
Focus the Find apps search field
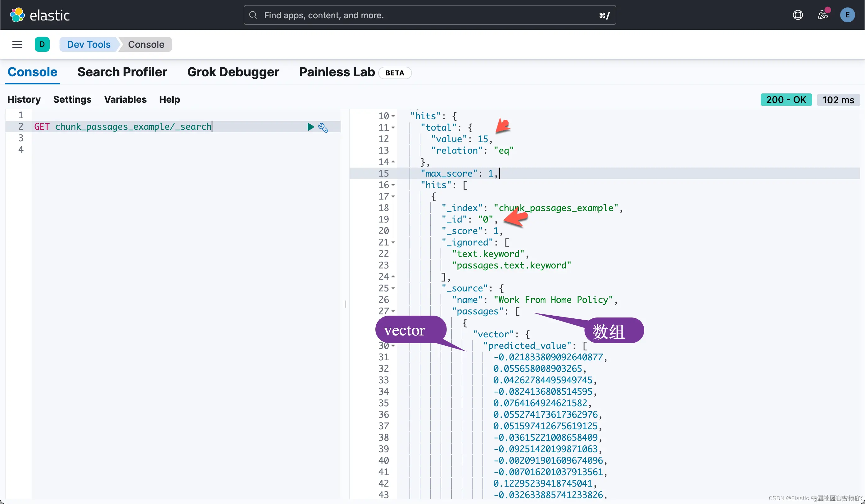(x=429, y=15)
